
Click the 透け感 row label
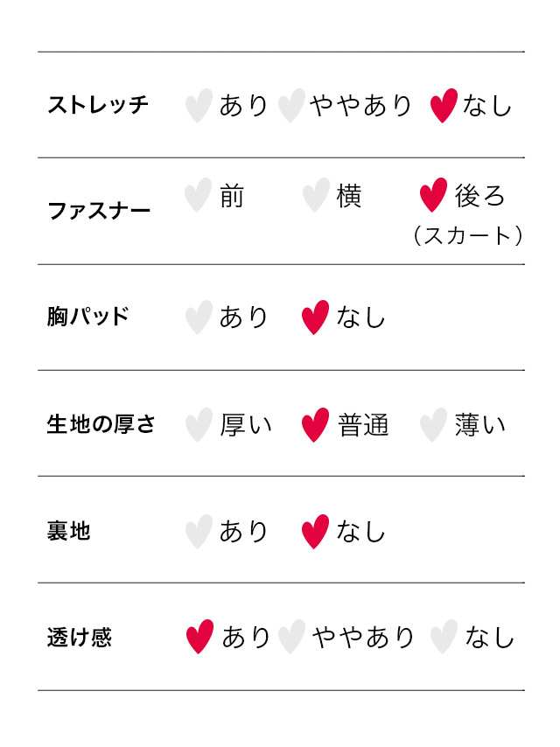pyautogui.click(x=79, y=637)
